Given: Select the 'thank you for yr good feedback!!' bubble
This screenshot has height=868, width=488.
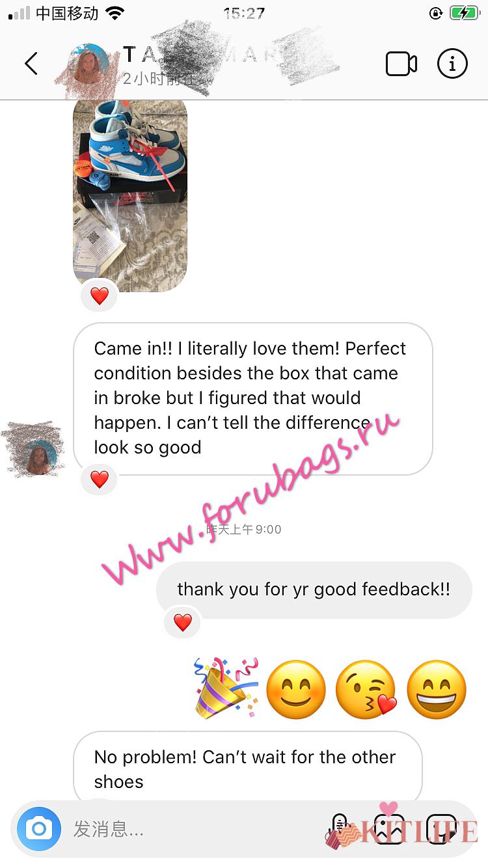Looking at the screenshot, I should click(x=314, y=590).
